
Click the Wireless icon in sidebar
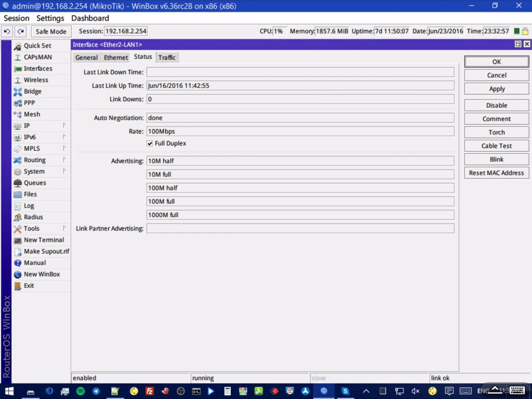point(17,80)
